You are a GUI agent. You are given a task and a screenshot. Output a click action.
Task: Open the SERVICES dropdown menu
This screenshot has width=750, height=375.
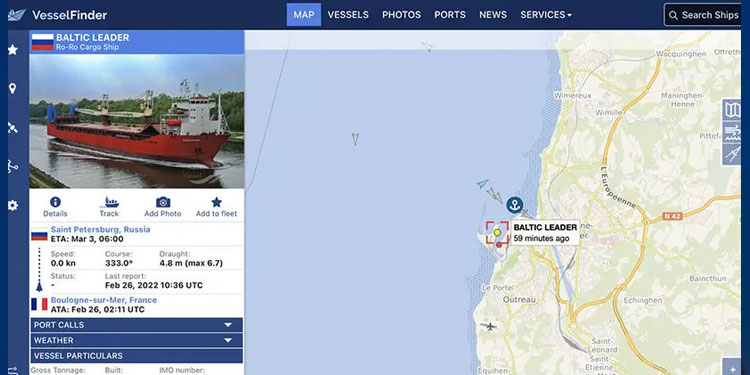coord(546,15)
